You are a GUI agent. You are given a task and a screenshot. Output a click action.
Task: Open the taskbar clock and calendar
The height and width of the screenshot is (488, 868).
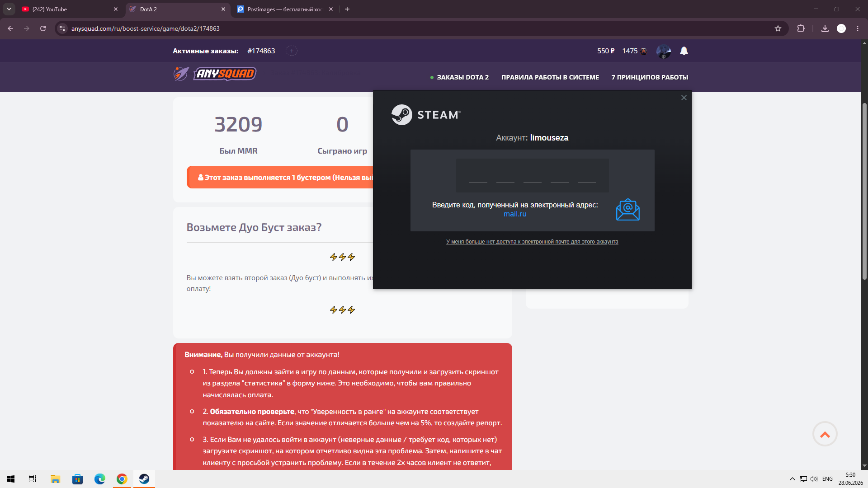pos(850,479)
